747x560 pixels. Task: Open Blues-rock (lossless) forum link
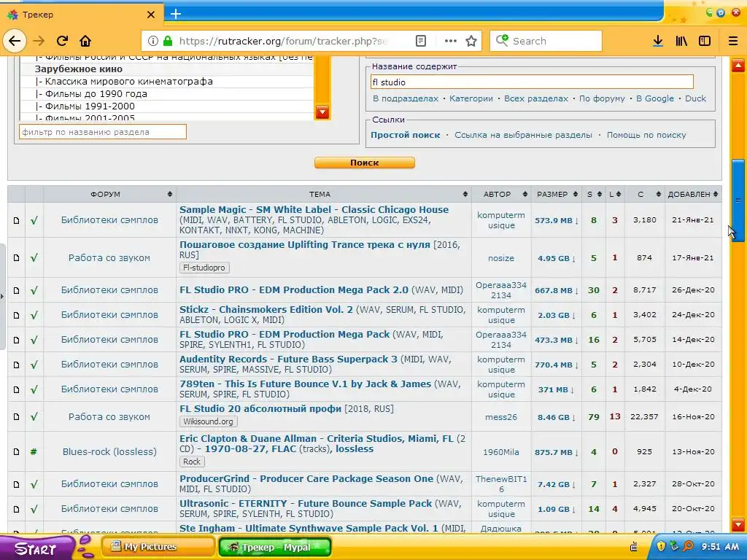tap(109, 451)
